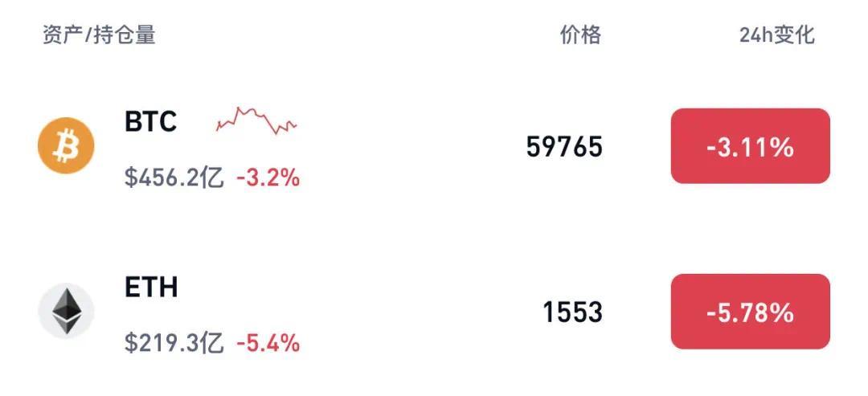The width and height of the screenshot is (868, 396).
Task: Click the BTC holdings value $456.2亿
Action: click(x=174, y=178)
